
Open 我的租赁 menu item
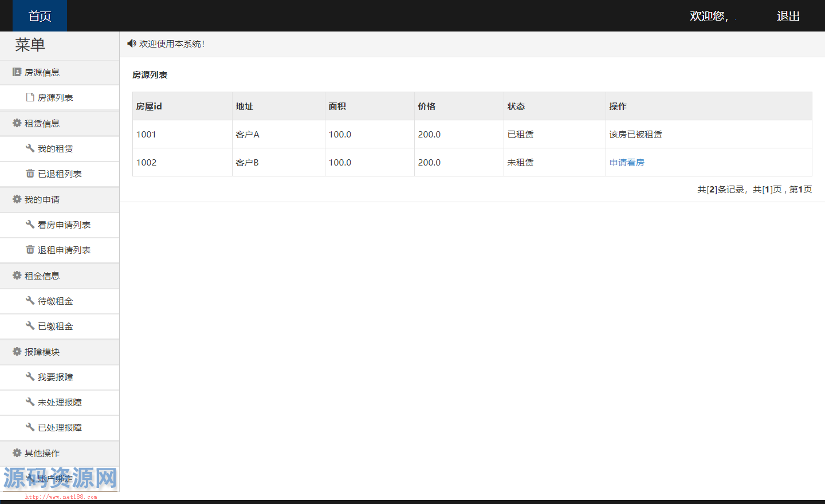(x=60, y=149)
